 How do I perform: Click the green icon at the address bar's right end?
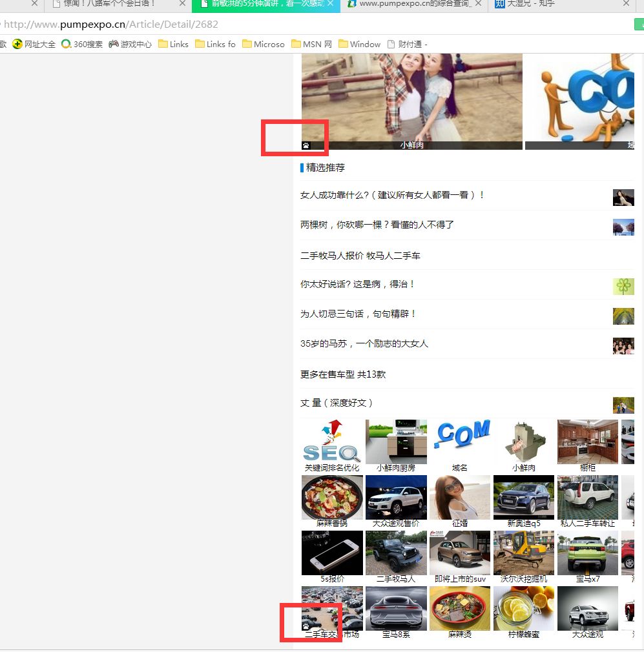coord(639,24)
